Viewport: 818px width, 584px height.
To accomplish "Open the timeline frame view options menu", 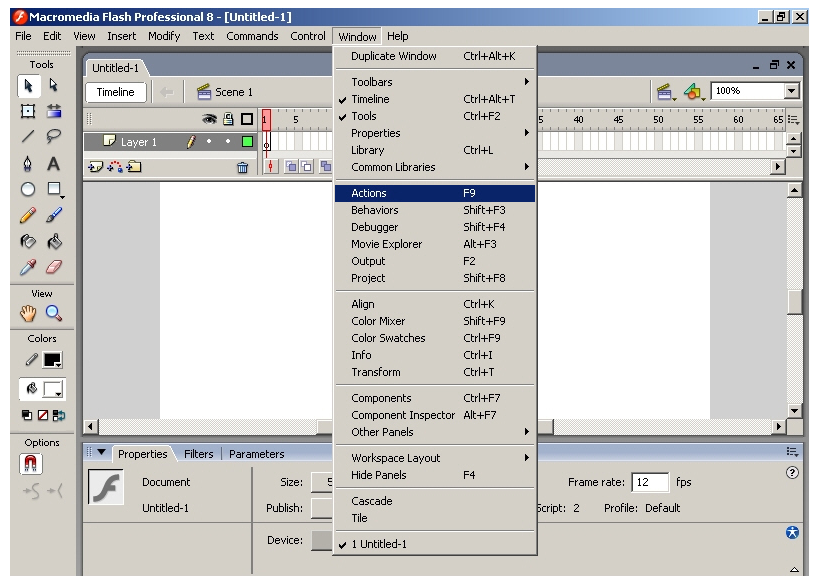I will pos(793,120).
